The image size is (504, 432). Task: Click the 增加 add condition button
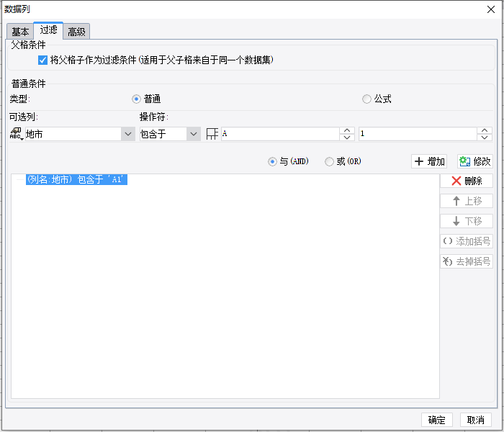click(x=429, y=161)
